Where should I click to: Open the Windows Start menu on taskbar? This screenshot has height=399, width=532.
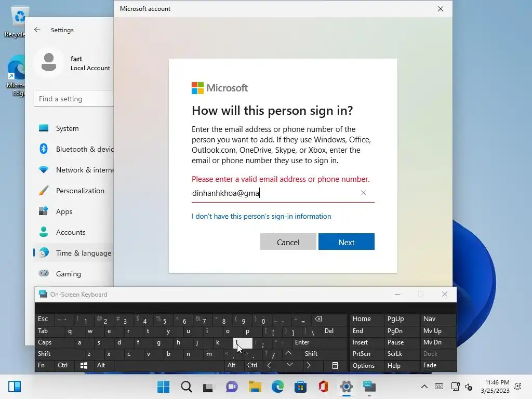tap(163, 387)
